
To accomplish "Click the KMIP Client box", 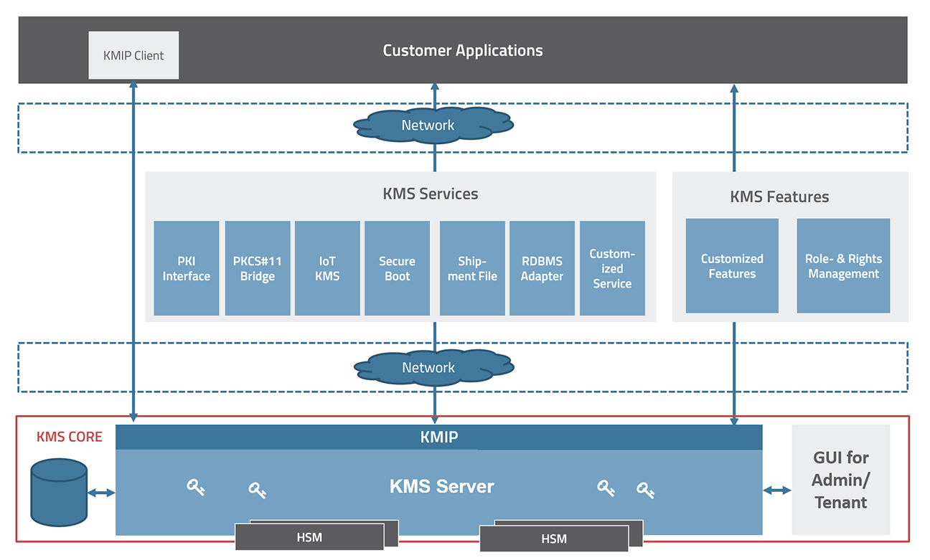I will [x=133, y=55].
